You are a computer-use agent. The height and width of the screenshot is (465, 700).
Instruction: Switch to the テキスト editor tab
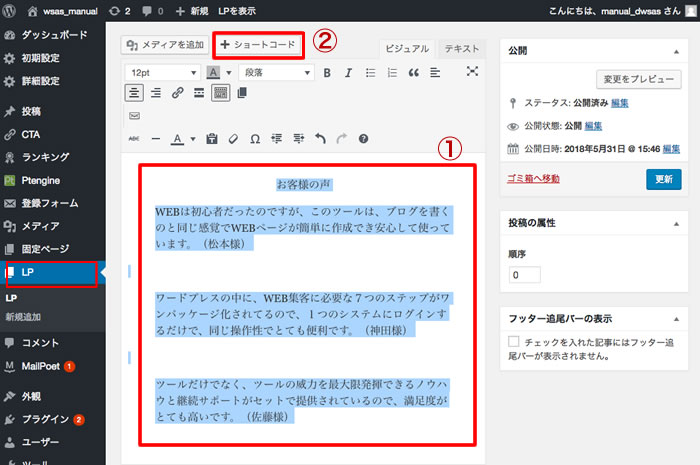coord(461,48)
